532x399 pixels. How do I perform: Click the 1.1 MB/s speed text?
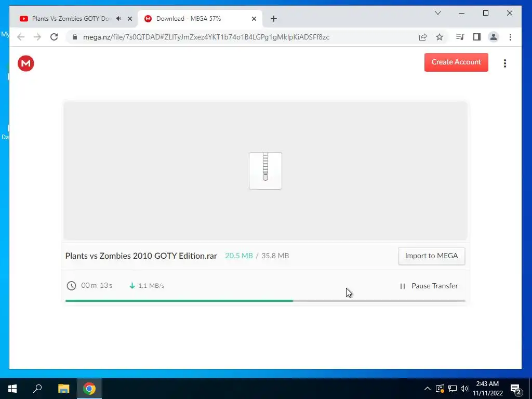(x=151, y=286)
